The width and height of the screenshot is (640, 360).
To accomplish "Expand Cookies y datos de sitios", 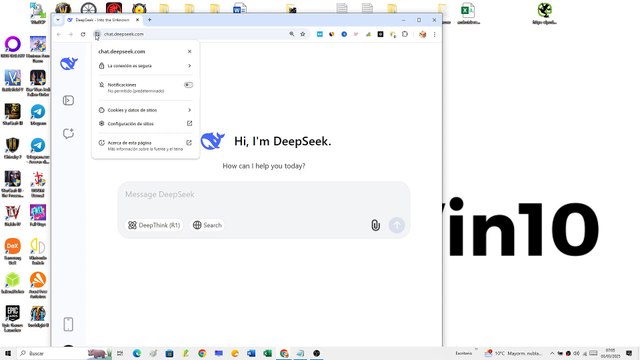I will click(145, 110).
